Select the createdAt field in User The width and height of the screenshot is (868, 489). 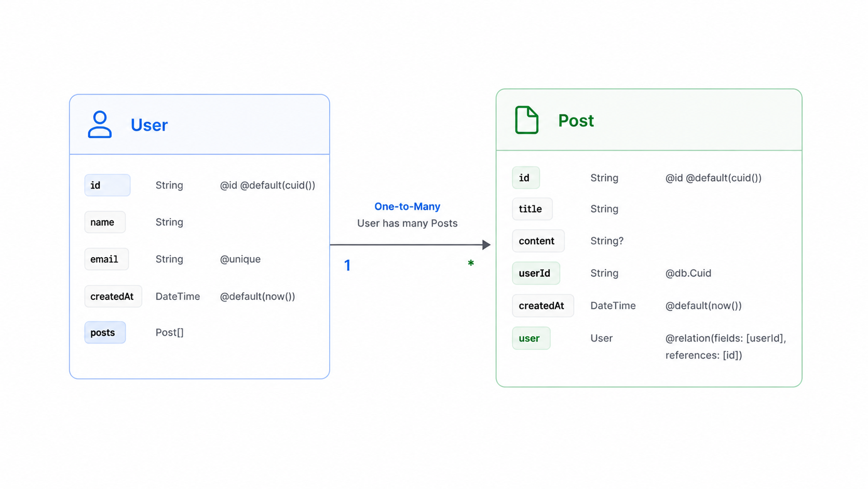(113, 296)
